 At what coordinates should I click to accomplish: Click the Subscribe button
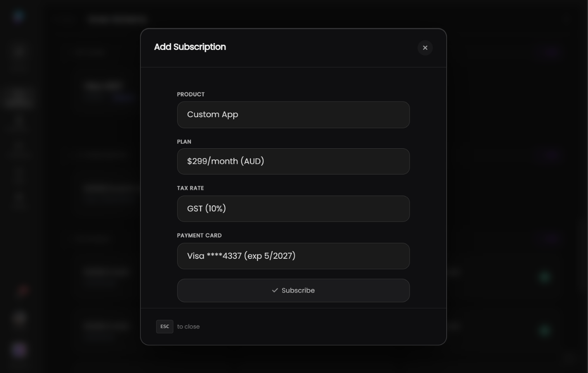coord(293,290)
